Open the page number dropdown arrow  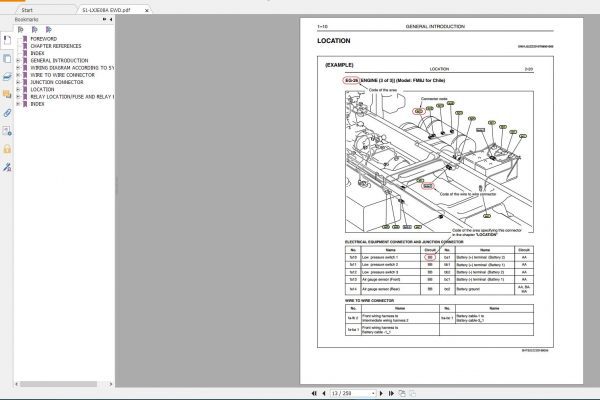(x=373, y=393)
